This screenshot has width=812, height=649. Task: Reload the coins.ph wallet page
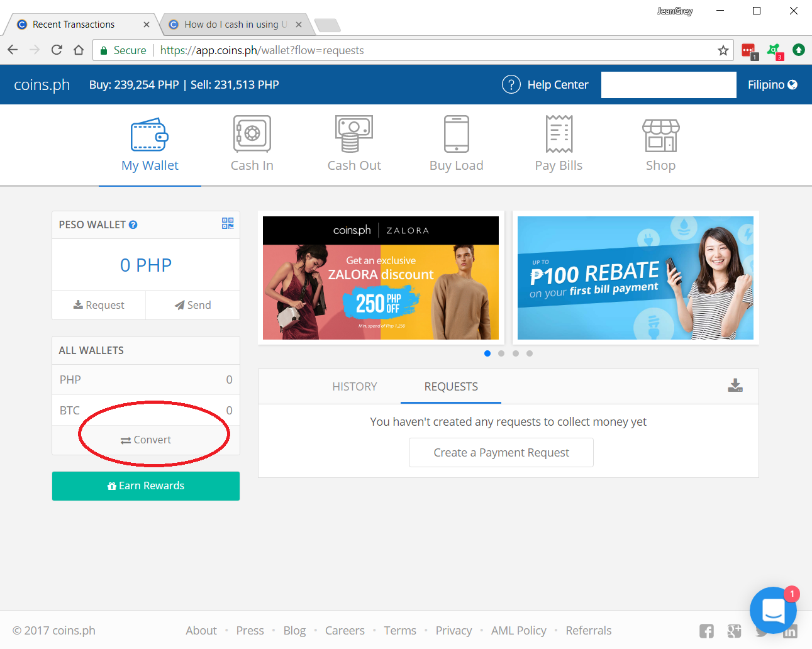click(57, 50)
